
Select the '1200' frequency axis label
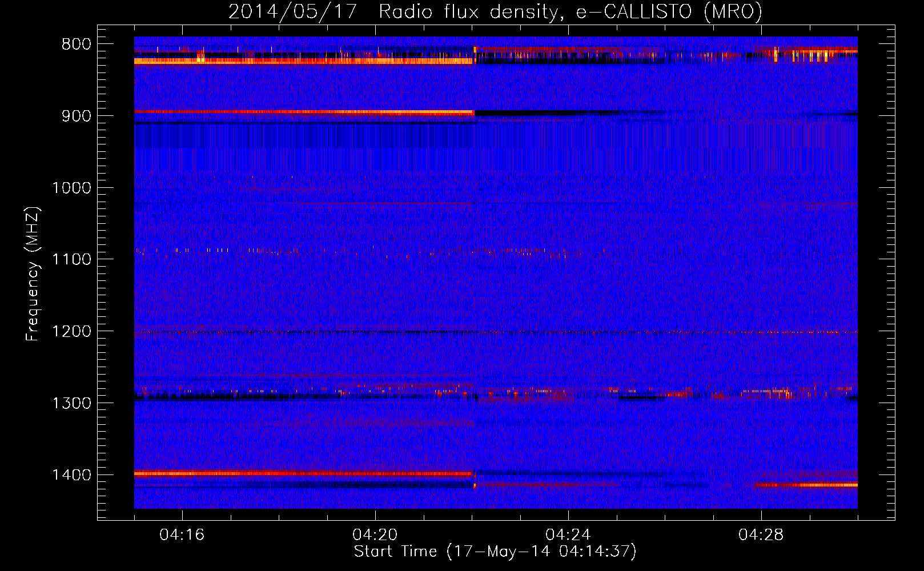[71, 331]
